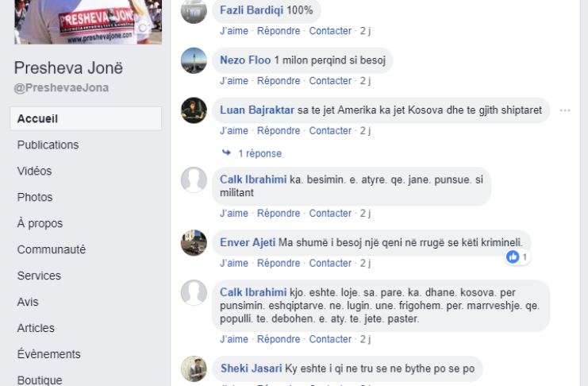588x386 pixels.
Task: Click Calk Ibrahimi's default avatar on the militant comment
Action: click(x=194, y=179)
